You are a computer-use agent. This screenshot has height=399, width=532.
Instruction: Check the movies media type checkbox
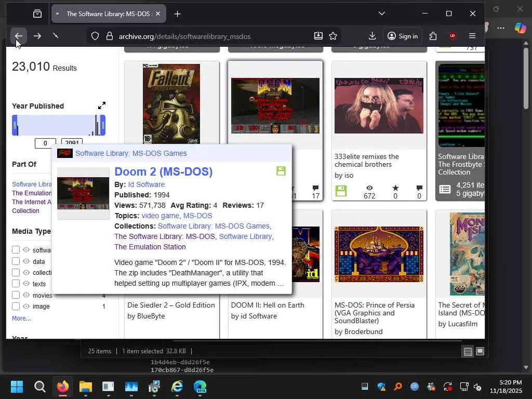point(16,295)
